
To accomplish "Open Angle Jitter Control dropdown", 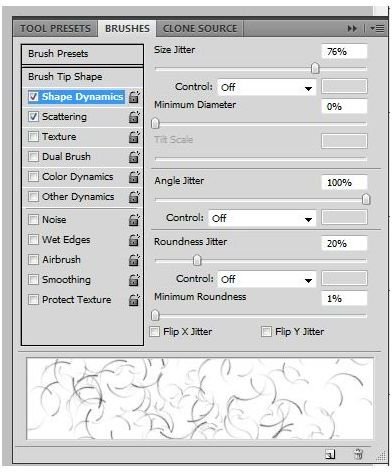I will coord(262,219).
